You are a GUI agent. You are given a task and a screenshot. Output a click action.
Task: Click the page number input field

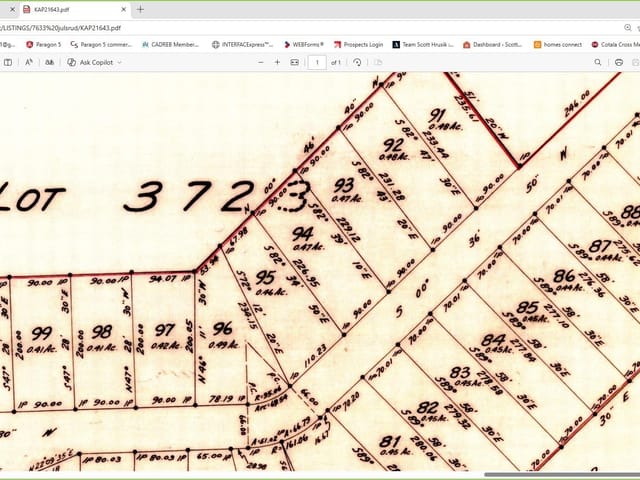(317, 62)
